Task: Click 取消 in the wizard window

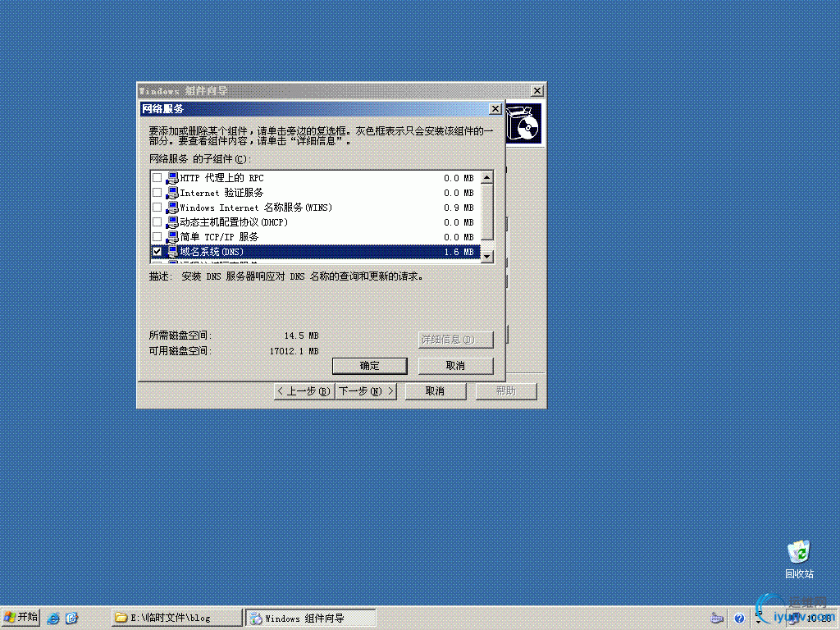Action: pyautogui.click(x=435, y=391)
